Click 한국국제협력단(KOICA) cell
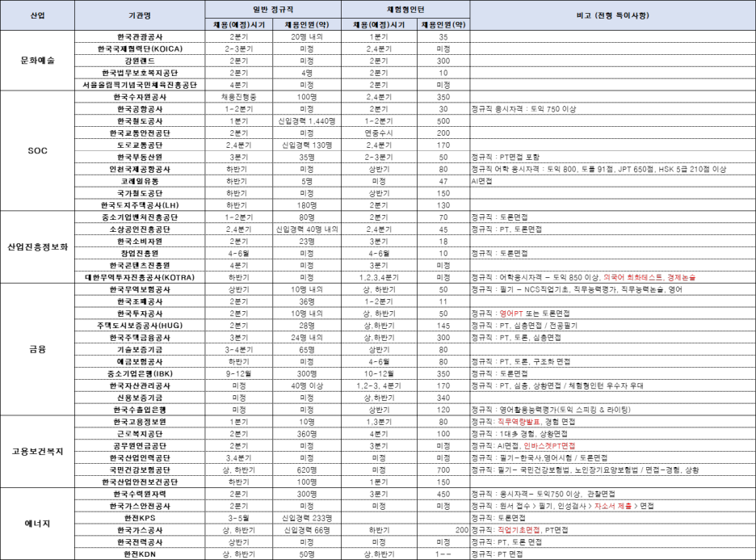Screen dimensions: 756x560 [140, 48]
